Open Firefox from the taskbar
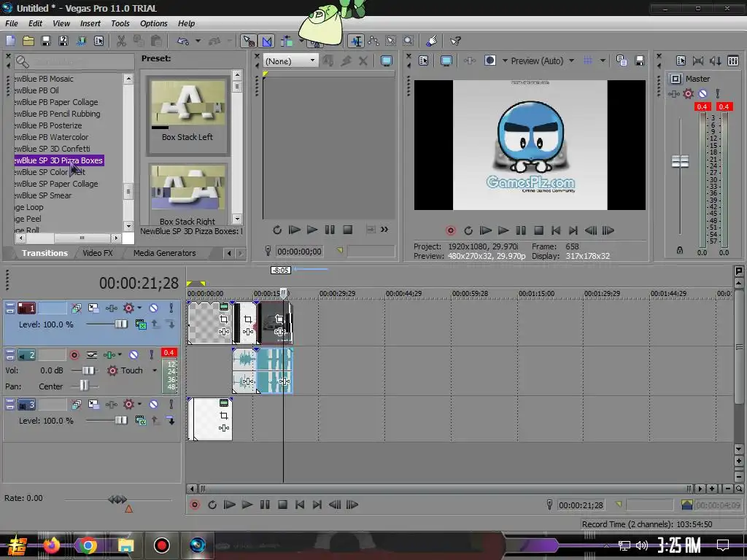 point(52,545)
